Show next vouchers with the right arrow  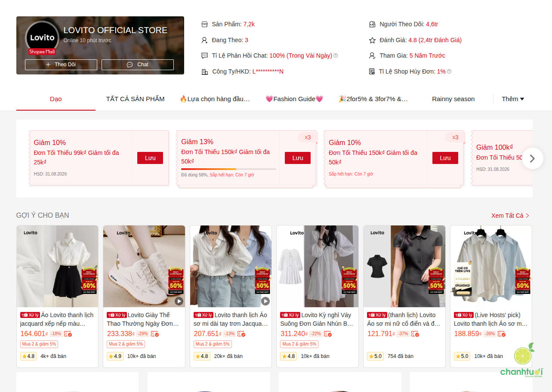tap(533, 158)
